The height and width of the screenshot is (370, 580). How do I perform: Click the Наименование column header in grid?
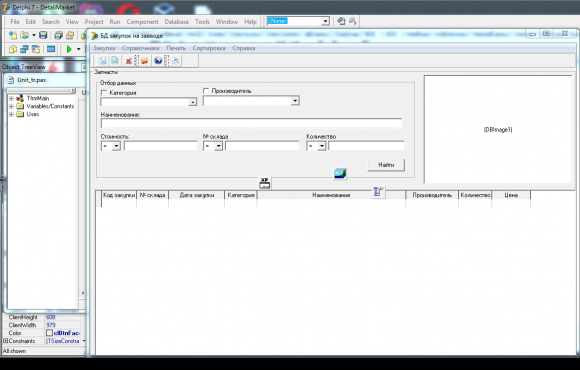pos(331,195)
